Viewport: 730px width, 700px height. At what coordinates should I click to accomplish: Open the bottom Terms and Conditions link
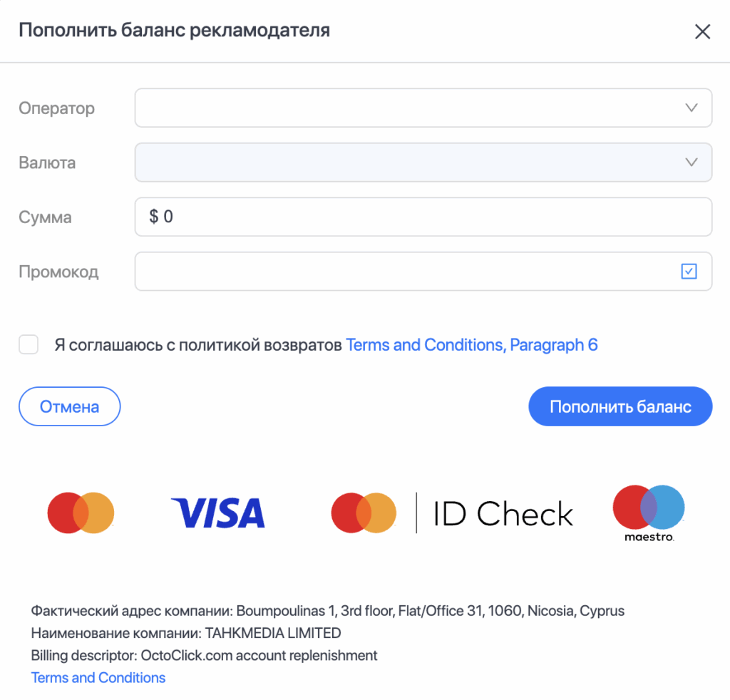98,678
